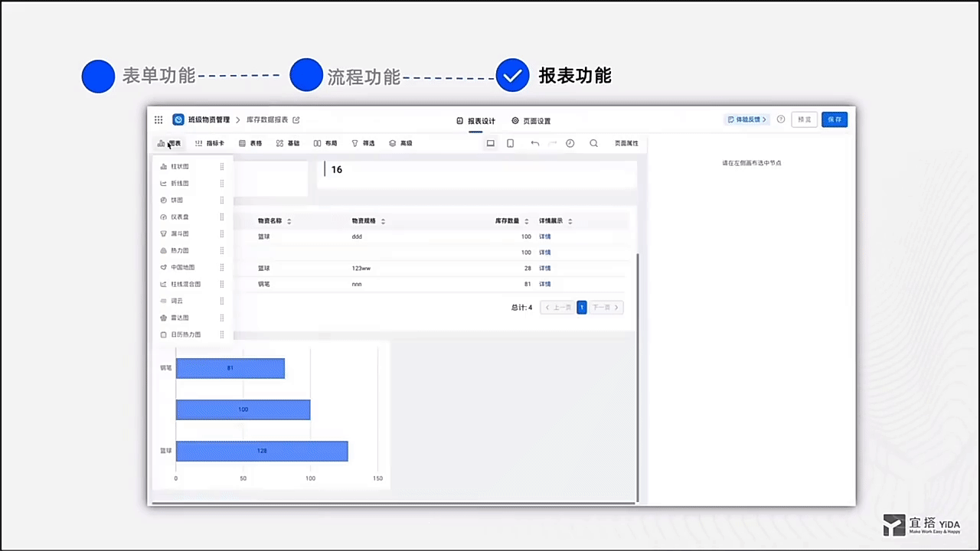980x551 pixels.
Task: Click the chart bar with value 100
Action: coord(243,409)
